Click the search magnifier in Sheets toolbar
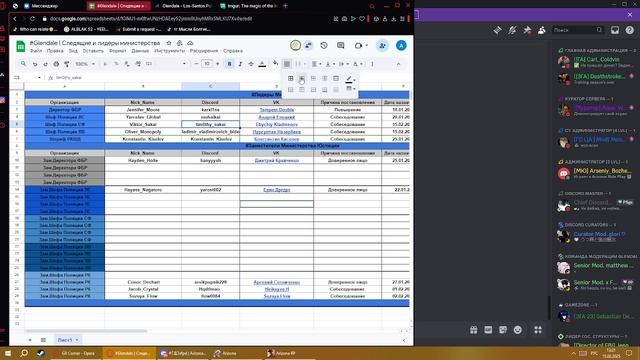640x360 pixels. tap(24, 64)
